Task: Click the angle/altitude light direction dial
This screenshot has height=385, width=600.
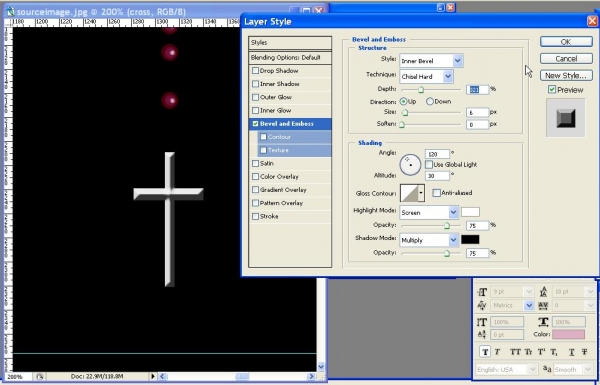Action: coord(410,165)
